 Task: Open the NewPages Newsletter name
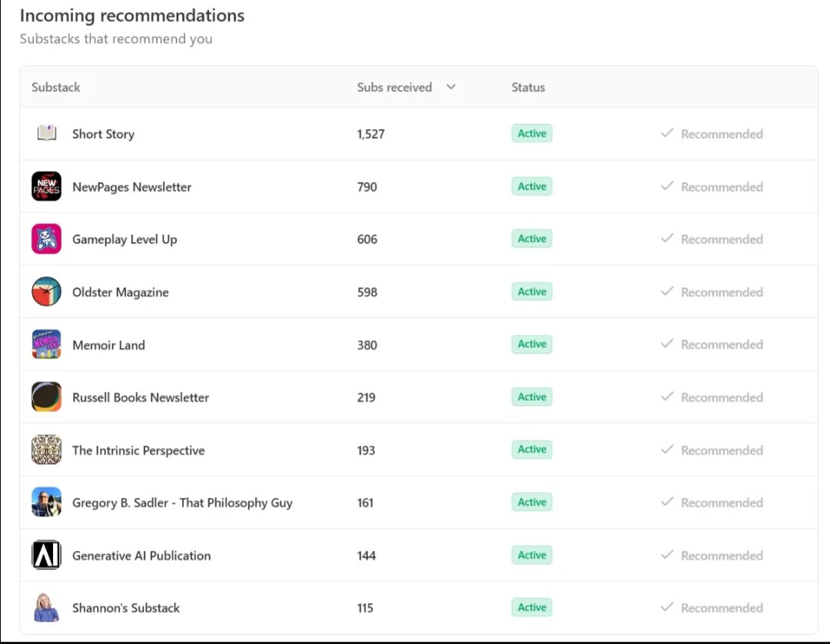[132, 188]
